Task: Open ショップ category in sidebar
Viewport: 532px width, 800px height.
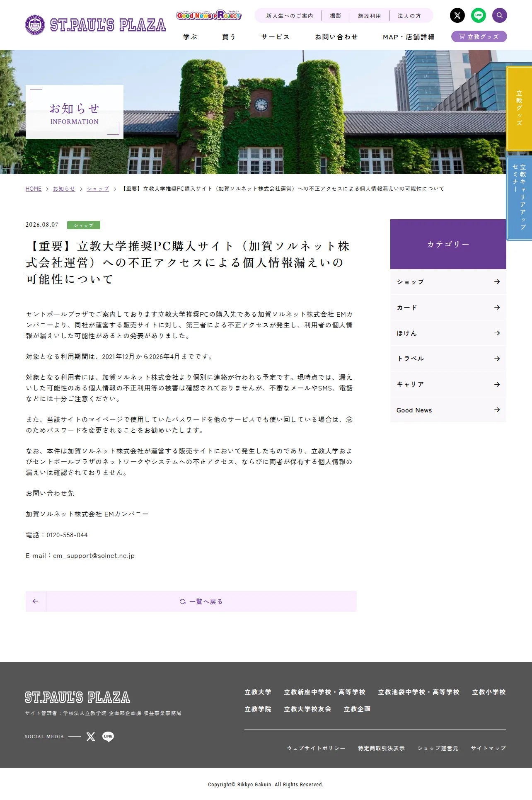Action: [448, 282]
